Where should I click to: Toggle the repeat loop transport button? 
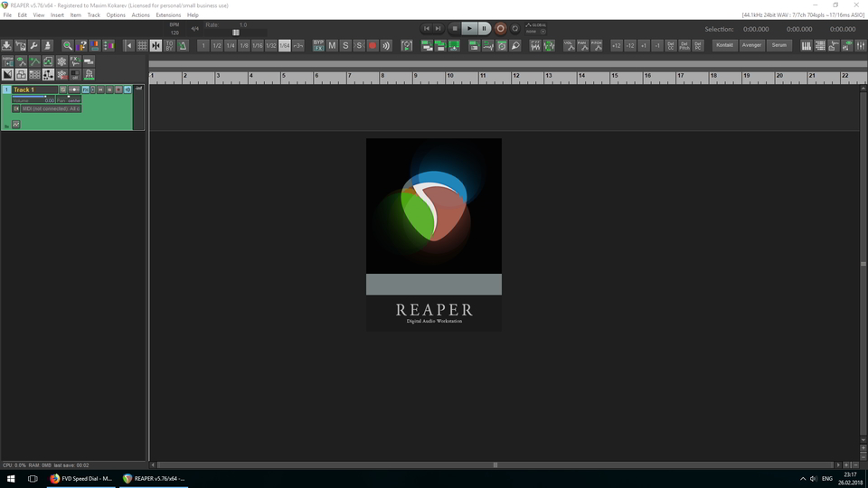click(514, 28)
